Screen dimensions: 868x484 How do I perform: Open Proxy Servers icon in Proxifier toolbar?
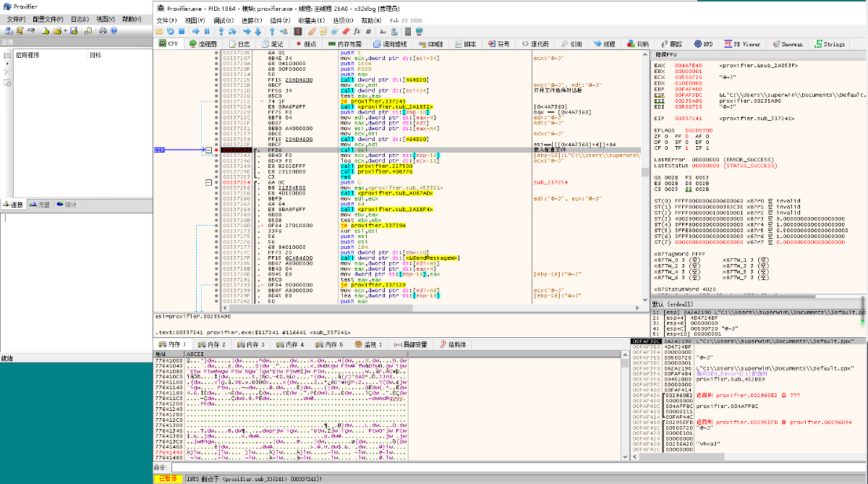(9, 31)
